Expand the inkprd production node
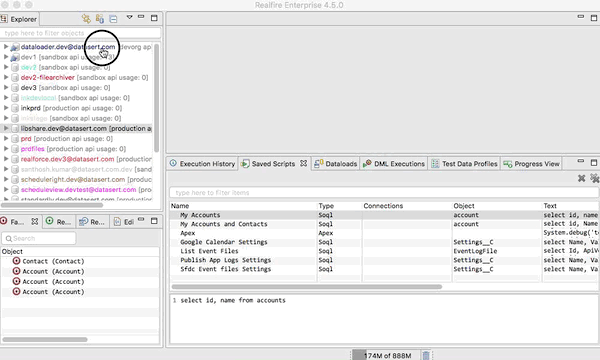The height and width of the screenshot is (360, 600). coord(6,108)
